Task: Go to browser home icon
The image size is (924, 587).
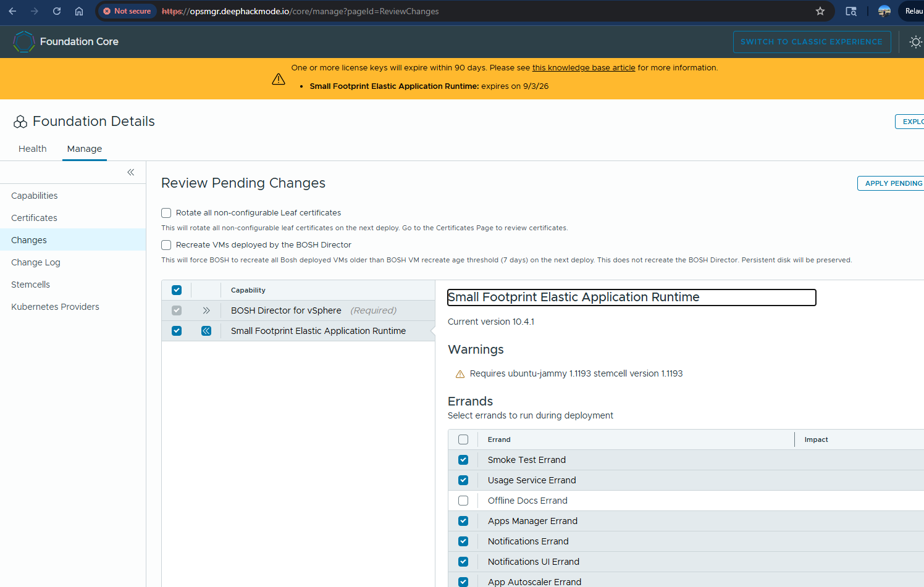Action: (x=79, y=11)
